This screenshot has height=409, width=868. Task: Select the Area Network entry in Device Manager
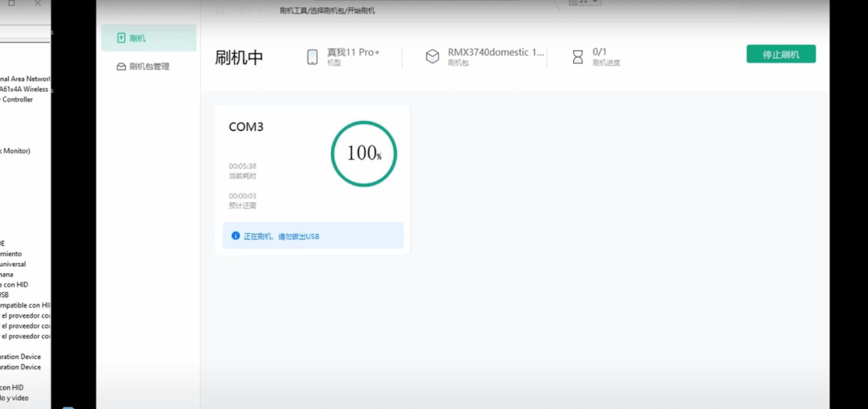[x=25, y=79]
